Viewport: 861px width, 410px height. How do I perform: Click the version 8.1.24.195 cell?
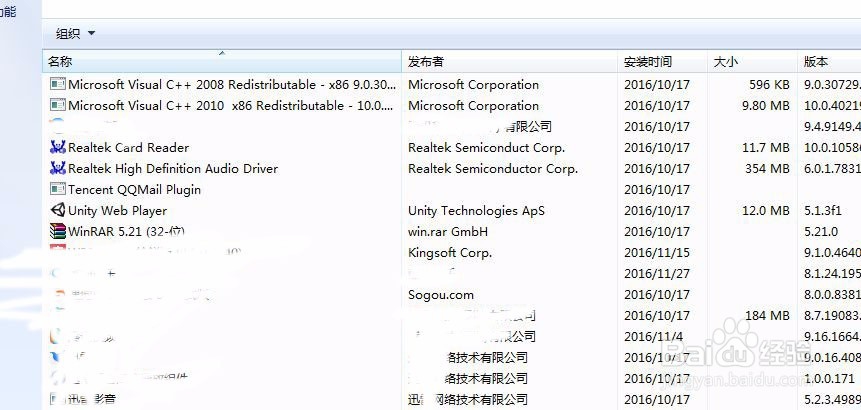click(x=832, y=273)
